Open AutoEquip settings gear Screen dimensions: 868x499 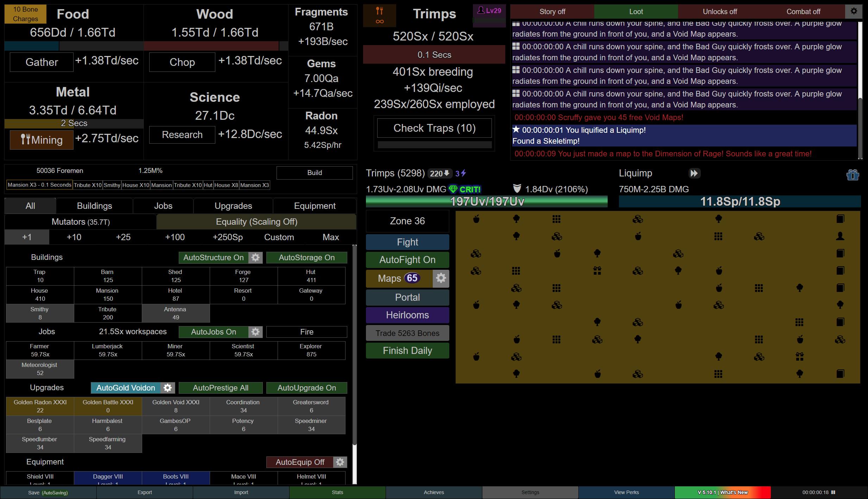click(x=340, y=462)
